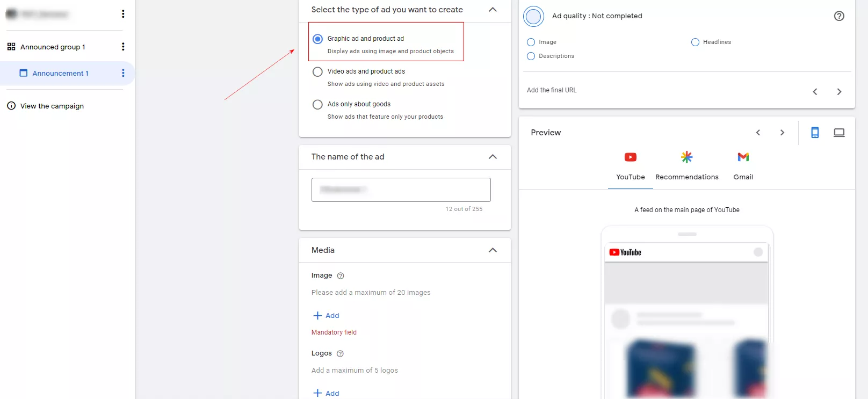The width and height of the screenshot is (868, 399).
Task: Select Video ads and product ads option
Action: [317, 71]
